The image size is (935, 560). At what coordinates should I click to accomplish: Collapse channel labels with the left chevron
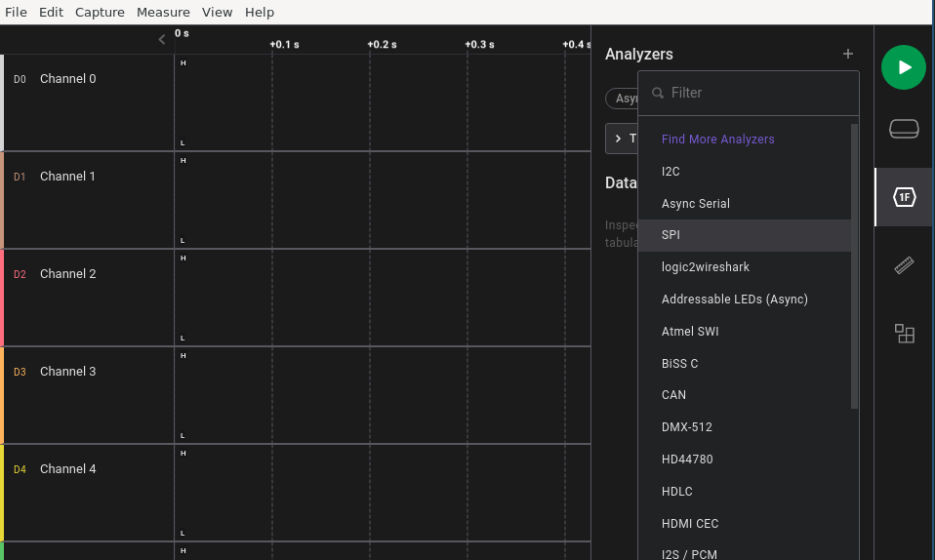click(x=162, y=40)
